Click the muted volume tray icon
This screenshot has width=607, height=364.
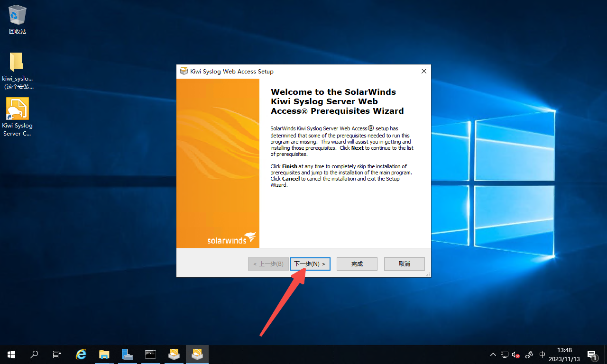pyautogui.click(x=516, y=355)
